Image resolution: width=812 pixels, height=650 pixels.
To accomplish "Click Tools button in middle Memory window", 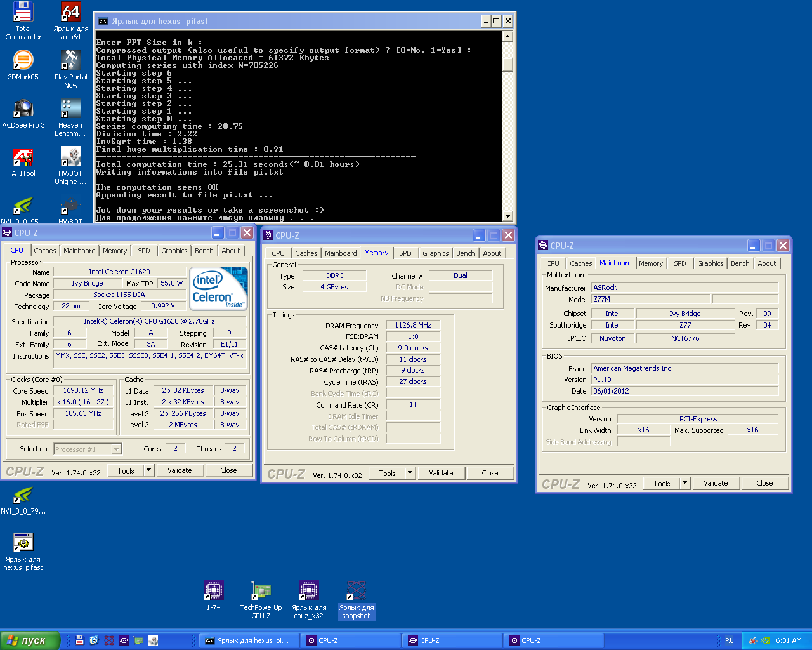I will pos(387,473).
